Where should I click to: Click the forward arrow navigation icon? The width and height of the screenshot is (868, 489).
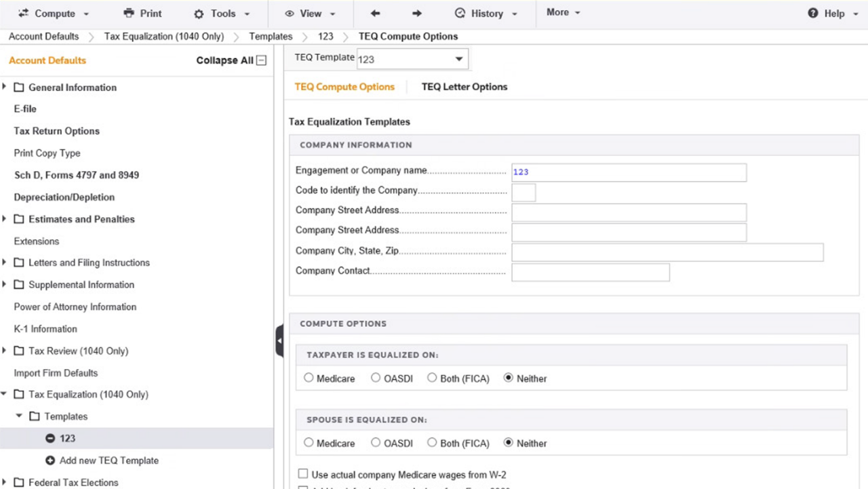[x=417, y=14]
